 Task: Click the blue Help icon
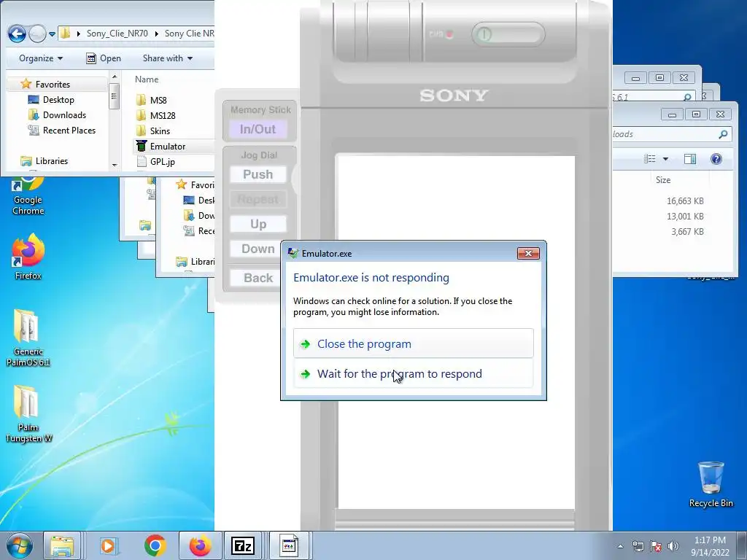pos(716,159)
